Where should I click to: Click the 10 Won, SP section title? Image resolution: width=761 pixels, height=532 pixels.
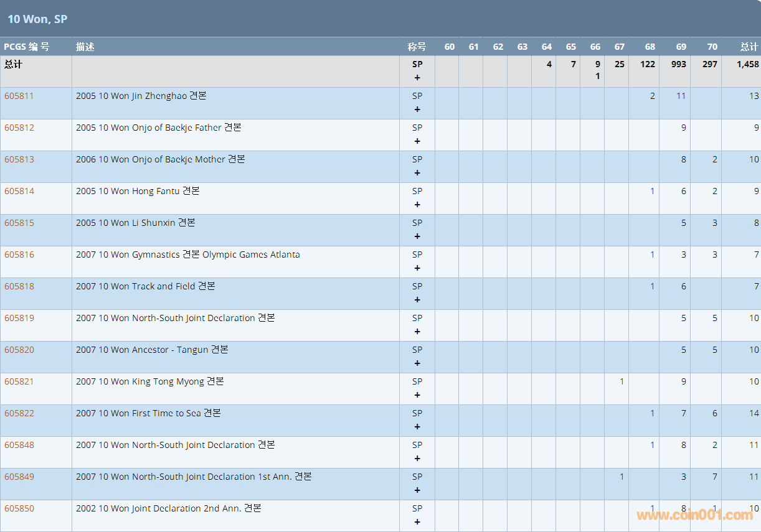click(x=37, y=19)
